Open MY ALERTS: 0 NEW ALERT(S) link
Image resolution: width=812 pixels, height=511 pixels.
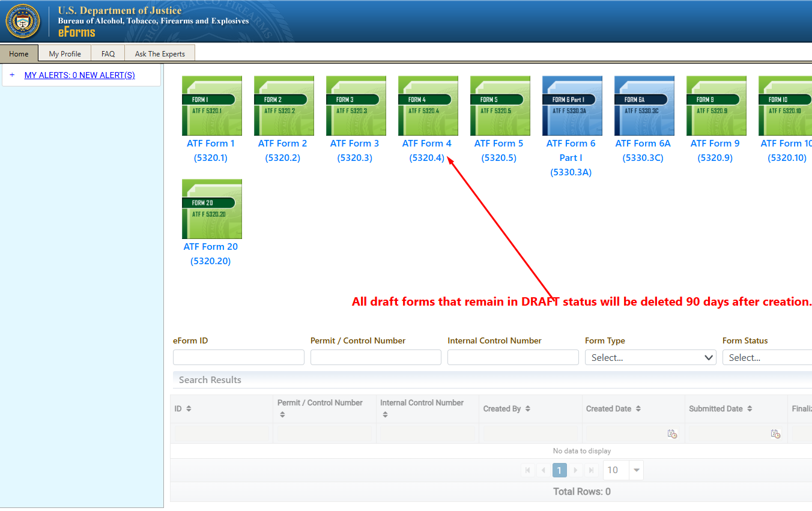pos(79,75)
